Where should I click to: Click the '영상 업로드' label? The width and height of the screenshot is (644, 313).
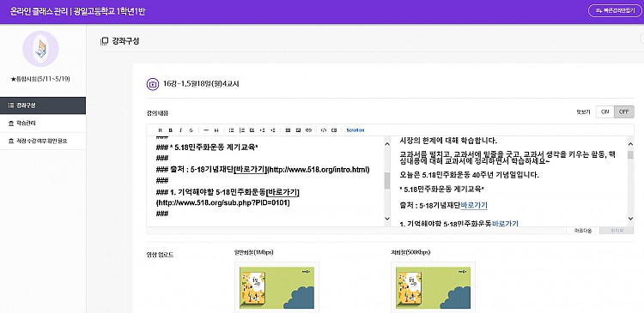tap(161, 255)
